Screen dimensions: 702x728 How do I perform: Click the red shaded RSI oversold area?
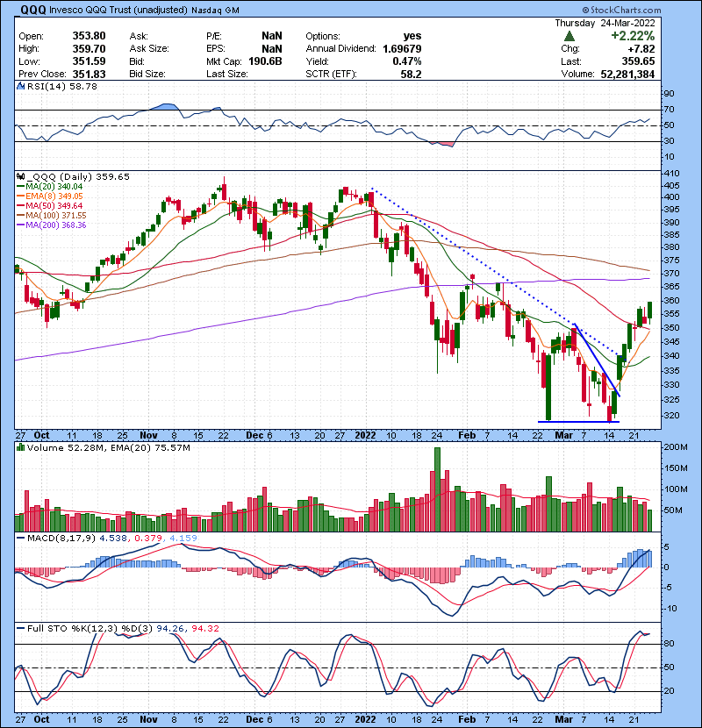click(441, 144)
